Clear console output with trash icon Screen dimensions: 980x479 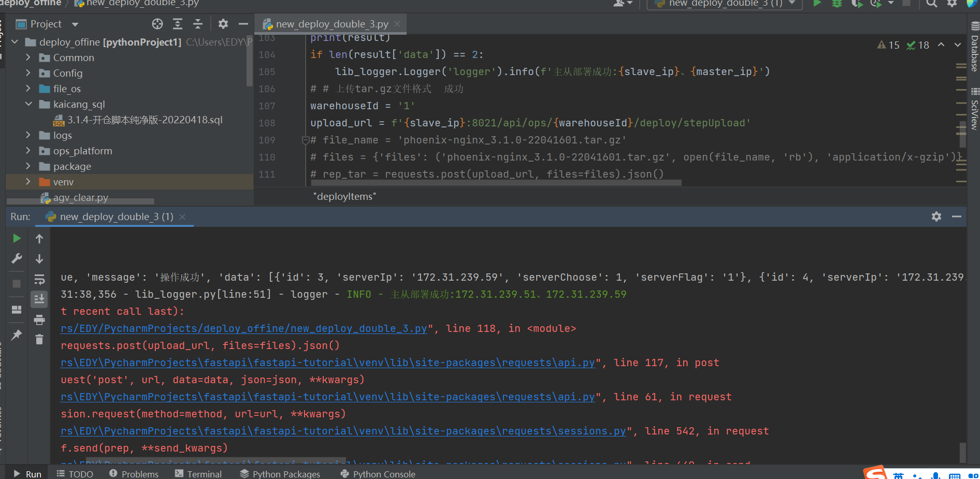tap(39, 340)
